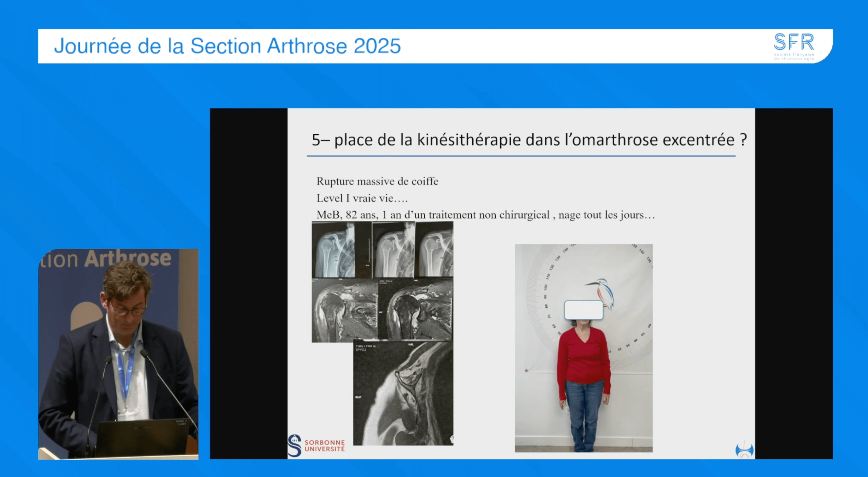Screen dimensions: 868x477
Task: Select the slide heading about kinésithérapie dans l'omarthrose
Action: (x=528, y=139)
